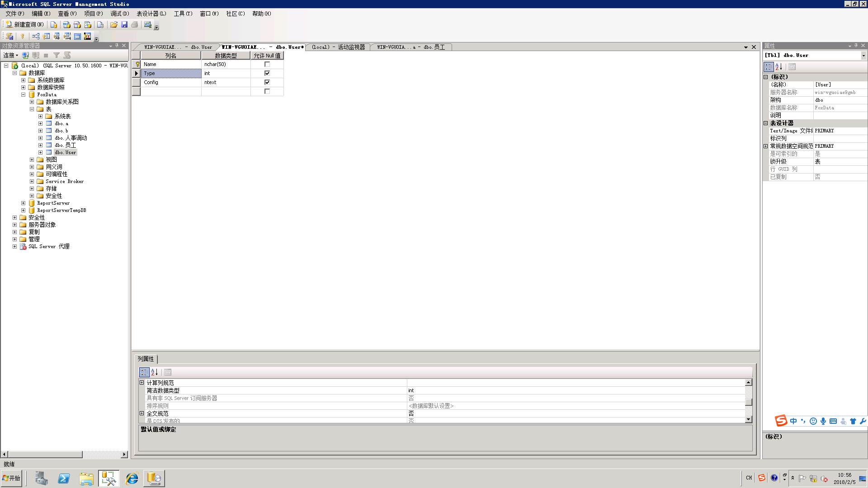Open Activity Monitor from toolbar
The height and width of the screenshot is (488, 868).
pos(147,24)
